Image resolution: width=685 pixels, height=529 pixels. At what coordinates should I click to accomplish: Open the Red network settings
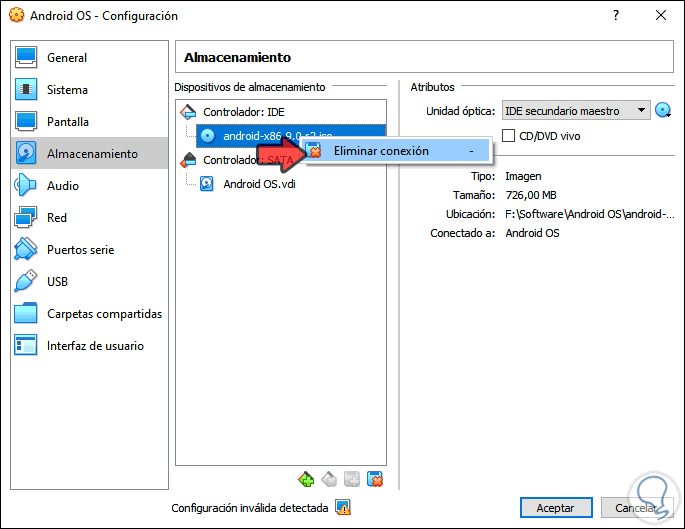point(89,218)
